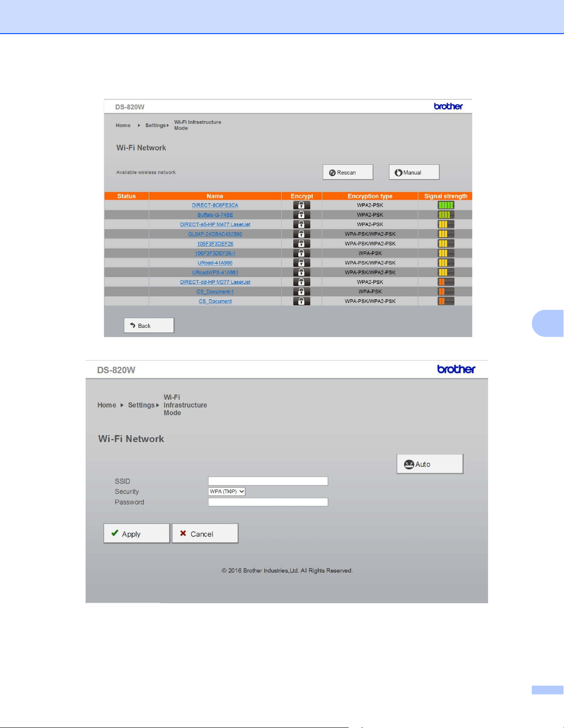Select network URoadWPS-41A981

pos(215,273)
